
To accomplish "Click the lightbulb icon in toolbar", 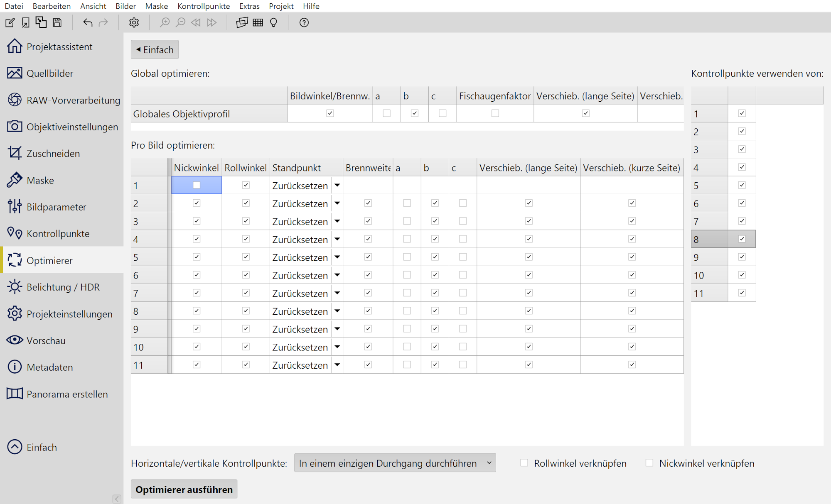I will click(273, 22).
